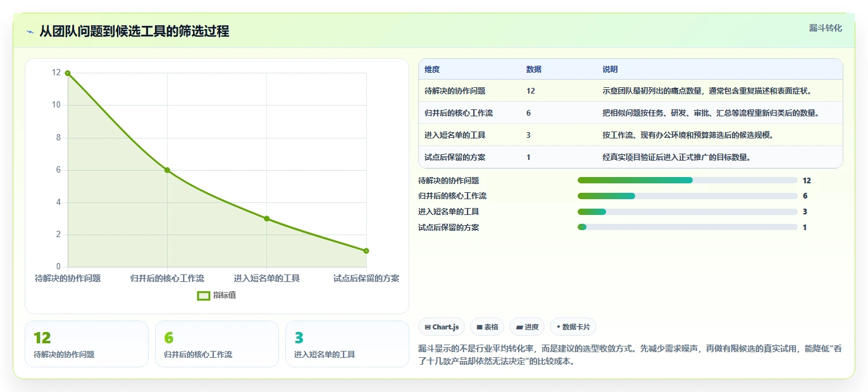This screenshot has height=392, width=868.
Task: Toggle the 指标值 legend swatch in the chart
Action: tap(203, 295)
